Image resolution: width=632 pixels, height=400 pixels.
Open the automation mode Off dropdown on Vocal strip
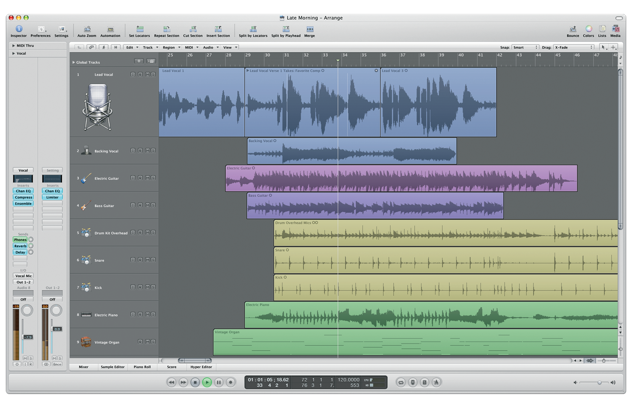(x=23, y=300)
